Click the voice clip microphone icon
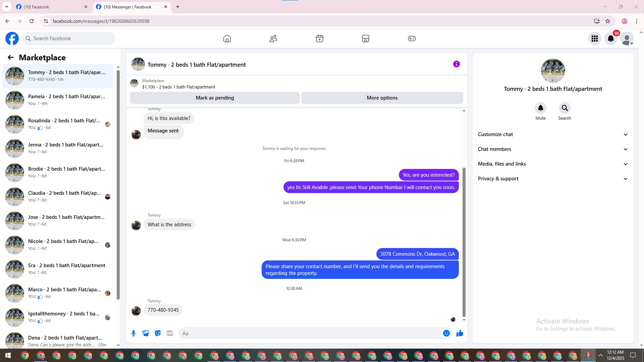644x362 pixels. [133, 333]
